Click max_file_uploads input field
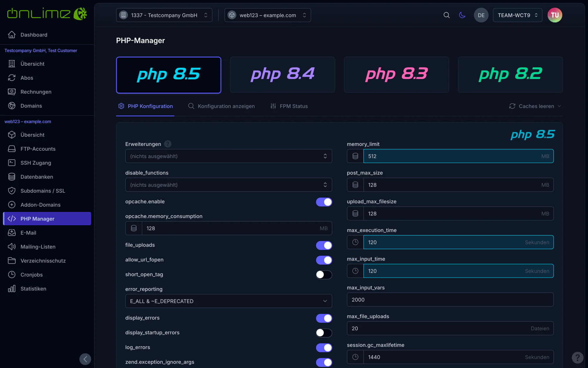Image resolution: width=588 pixels, height=368 pixels. 450,328
